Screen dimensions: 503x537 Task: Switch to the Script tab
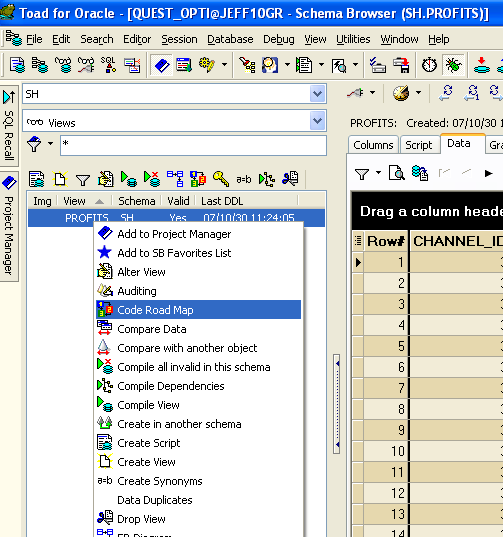(x=419, y=145)
